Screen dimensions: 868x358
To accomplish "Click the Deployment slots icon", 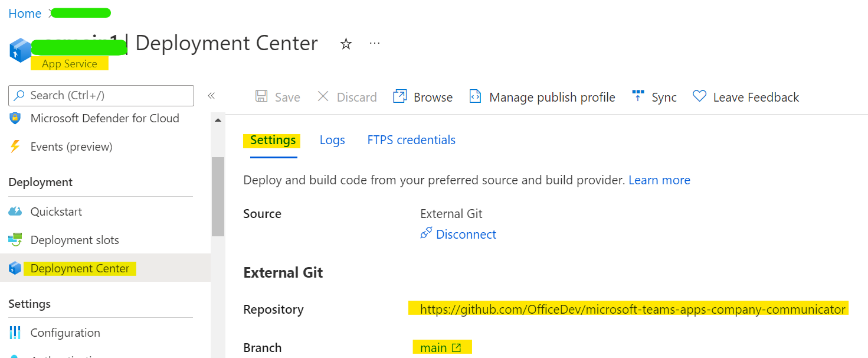I will (15, 240).
